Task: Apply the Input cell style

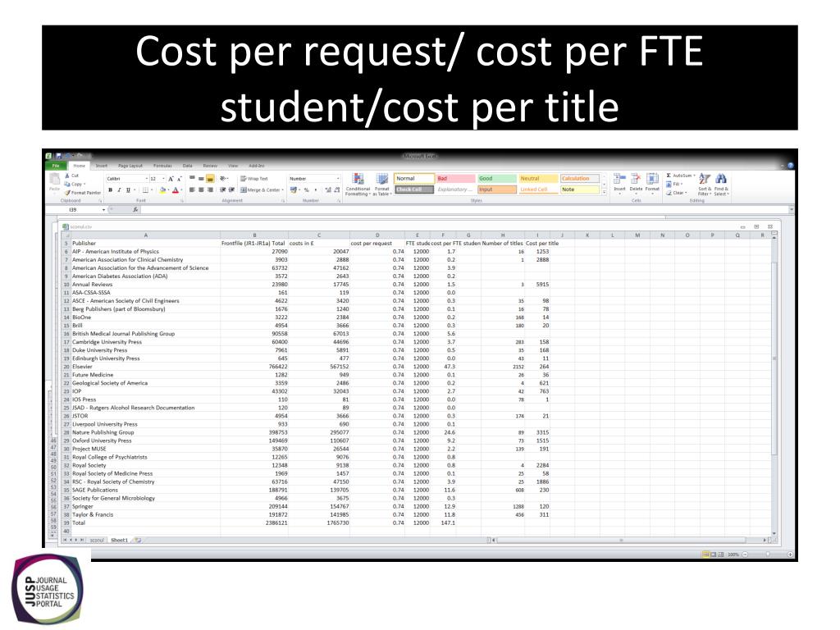Action: (496, 189)
